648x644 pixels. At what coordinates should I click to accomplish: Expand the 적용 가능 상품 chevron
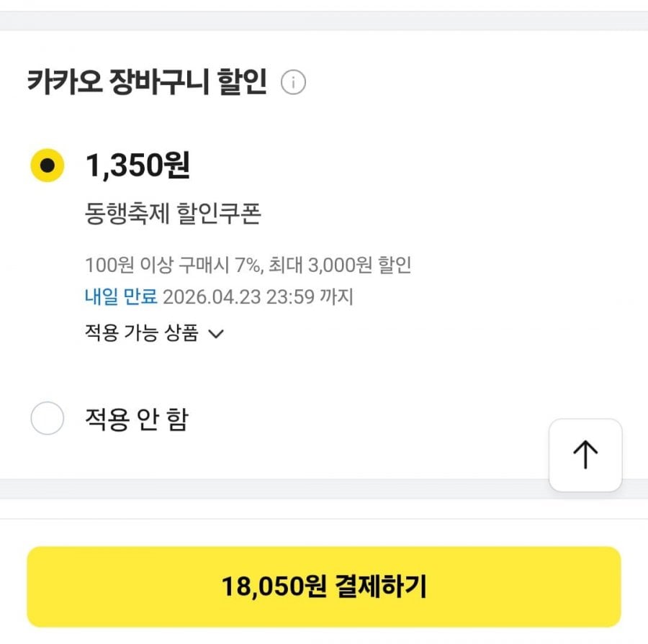[x=216, y=334]
